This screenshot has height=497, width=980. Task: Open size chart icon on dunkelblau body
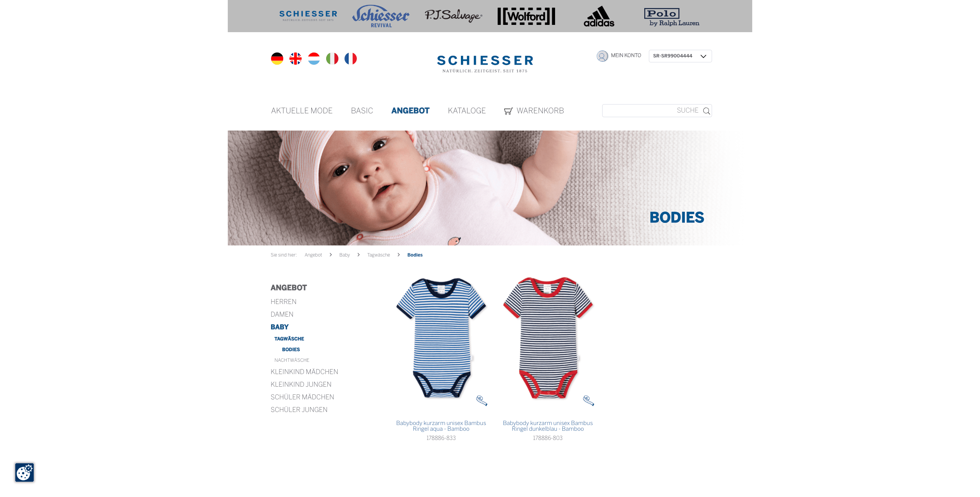click(588, 401)
